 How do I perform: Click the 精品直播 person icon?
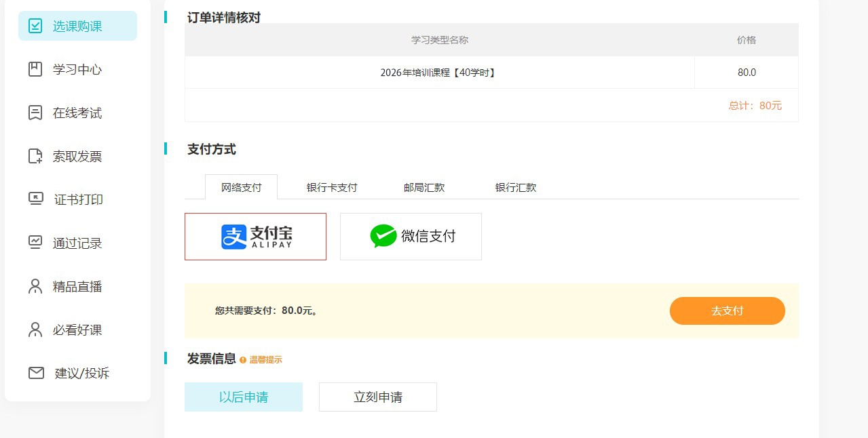(x=35, y=286)
